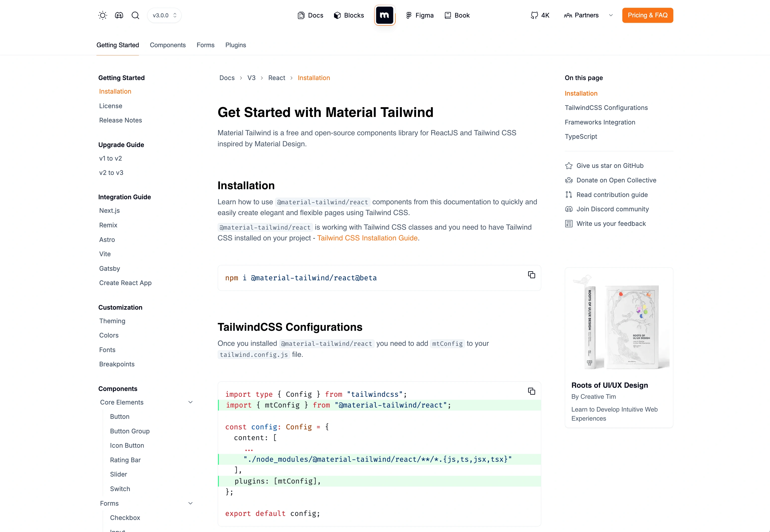Jump to TailwindCSS Configurations section
This screenshot has height=532, width=770.
click(x=606, y=108)
